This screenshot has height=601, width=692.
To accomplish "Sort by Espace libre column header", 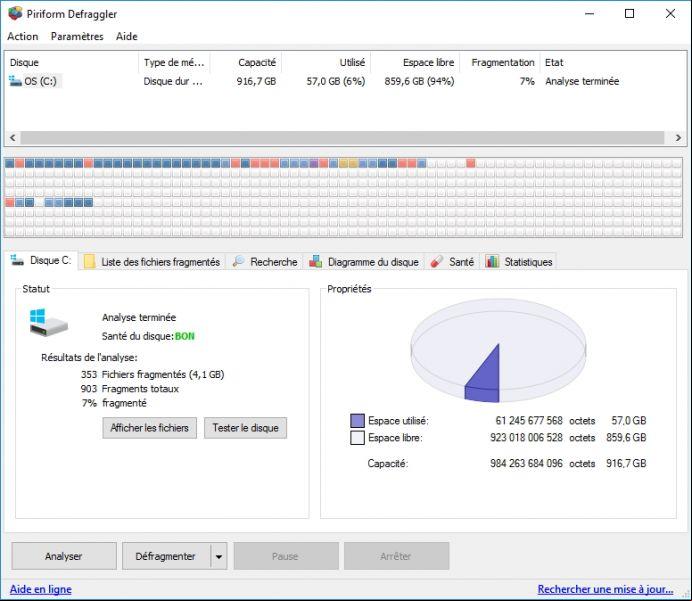I will tap(415, 62).
